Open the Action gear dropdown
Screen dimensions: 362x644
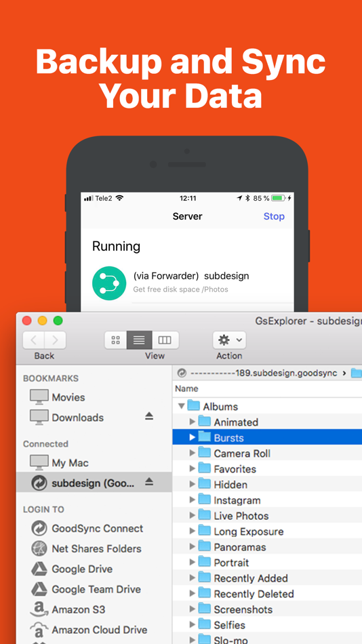[229, 340]
